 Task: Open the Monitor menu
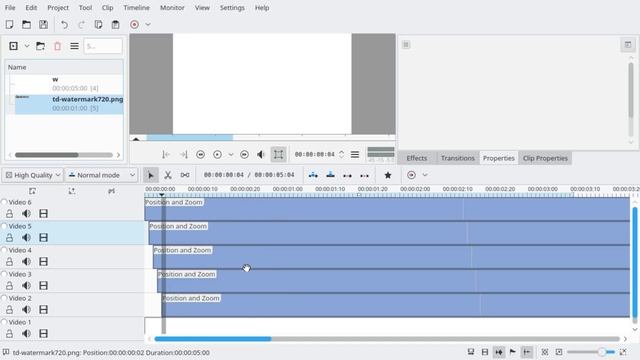click(172, 8)
